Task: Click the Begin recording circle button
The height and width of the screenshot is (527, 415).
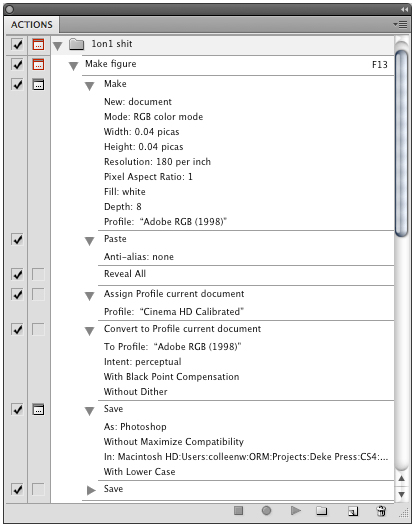Action: (x=266, y=511)
